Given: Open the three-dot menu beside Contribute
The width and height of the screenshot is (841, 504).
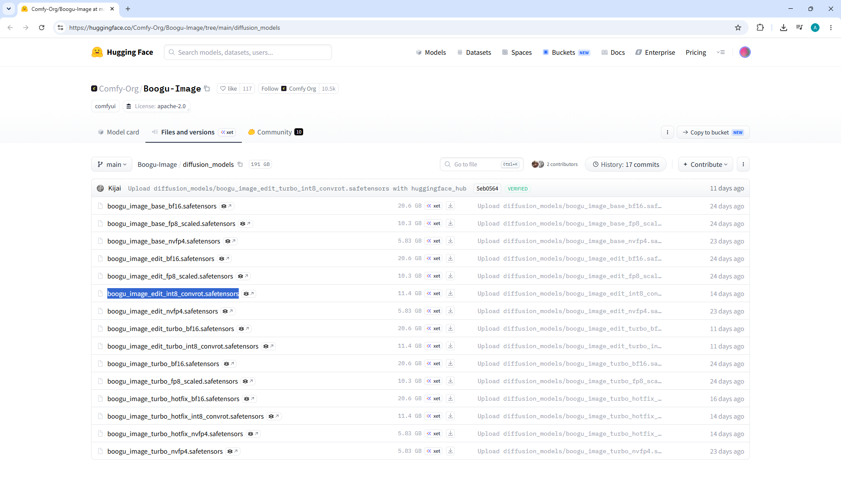Looking at the screenshot, I should pyautogui.click(x=743, y=164).
